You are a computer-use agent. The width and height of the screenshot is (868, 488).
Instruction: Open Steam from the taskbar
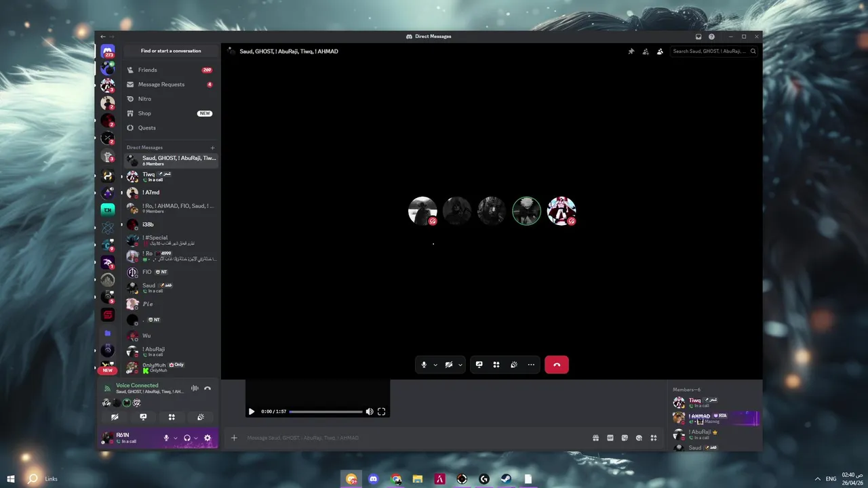[x=506, y=479]
